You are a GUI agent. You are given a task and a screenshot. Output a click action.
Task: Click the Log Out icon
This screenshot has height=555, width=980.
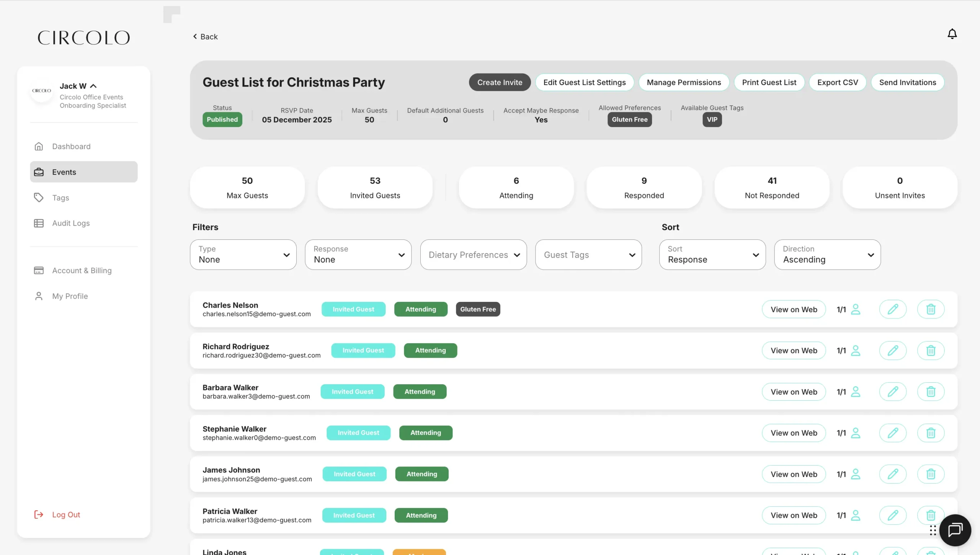[39, 514]
